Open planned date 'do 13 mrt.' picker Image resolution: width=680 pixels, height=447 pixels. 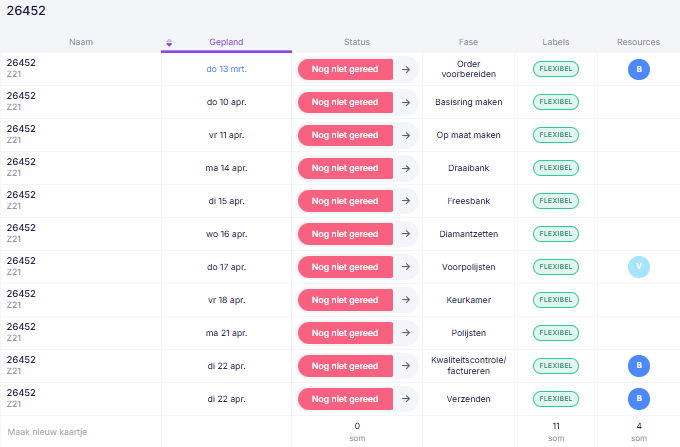(x=226, y=69)
